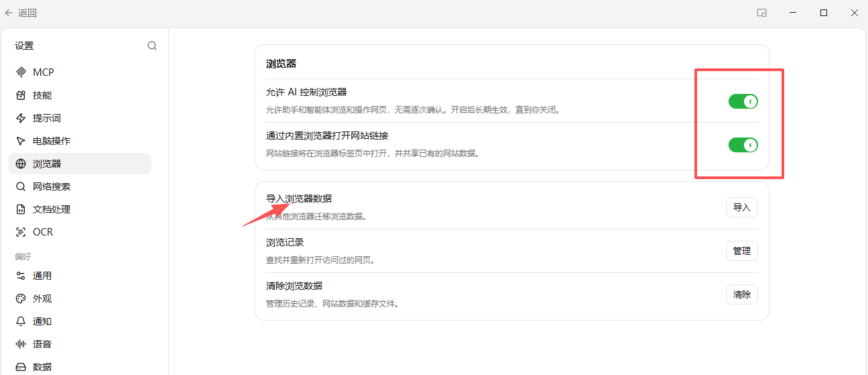868x375 pixels.
Task: Click the 通用 sliders icon
Action: pyautogui.click(x=21, y=276)
